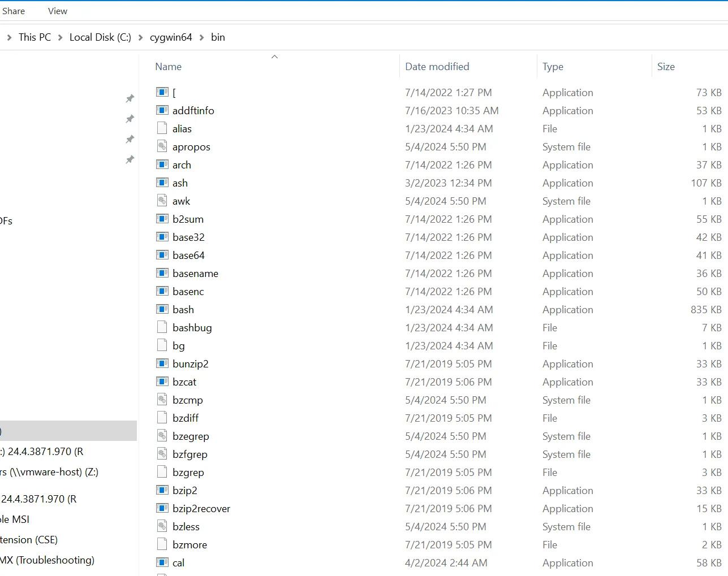Select the apropos system file icon
Image resolution: width=728 pixels, height=576 pixels.
(162, 146)
